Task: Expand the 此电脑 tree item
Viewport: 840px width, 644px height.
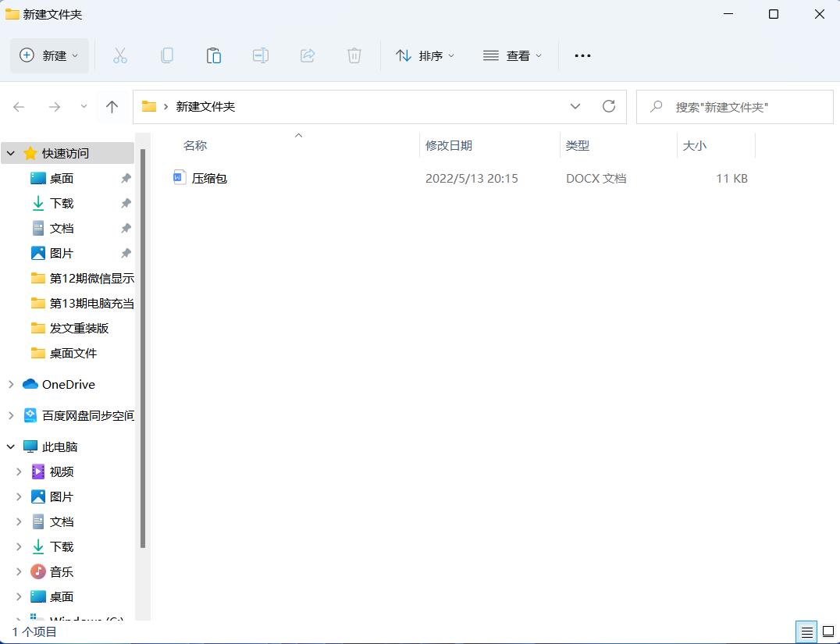Action: coord(9,447)
